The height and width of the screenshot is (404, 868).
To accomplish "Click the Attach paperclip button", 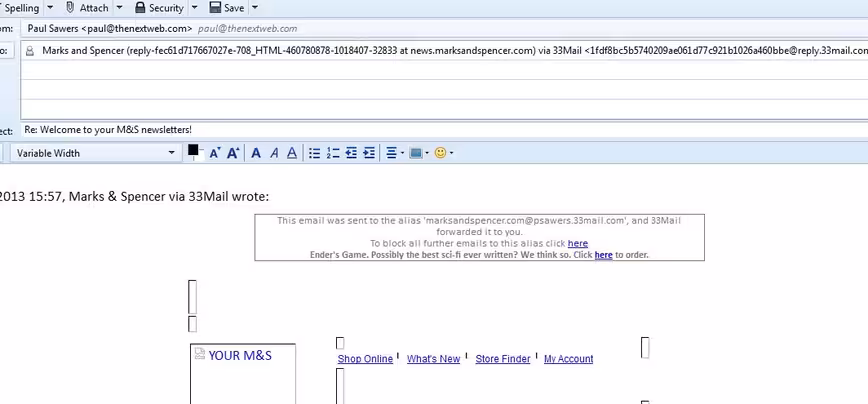I will point(87,8).
